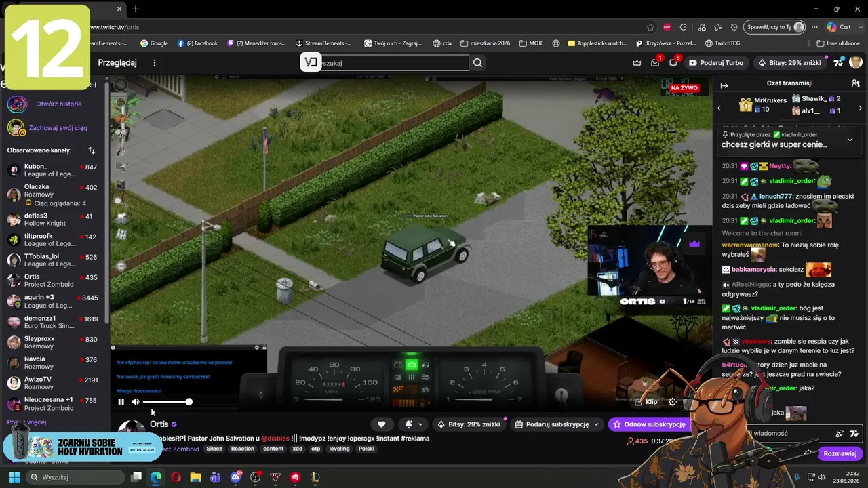This screenshot has height=488, width=868.
Task: Click the Polski stream tag
Action: coord(366,449)
